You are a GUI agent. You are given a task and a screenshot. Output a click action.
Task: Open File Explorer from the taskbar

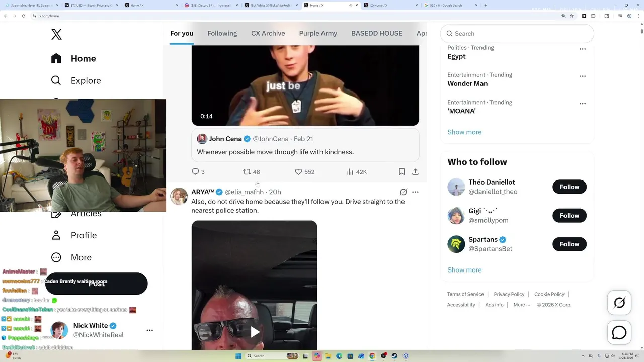coord(328,356)
